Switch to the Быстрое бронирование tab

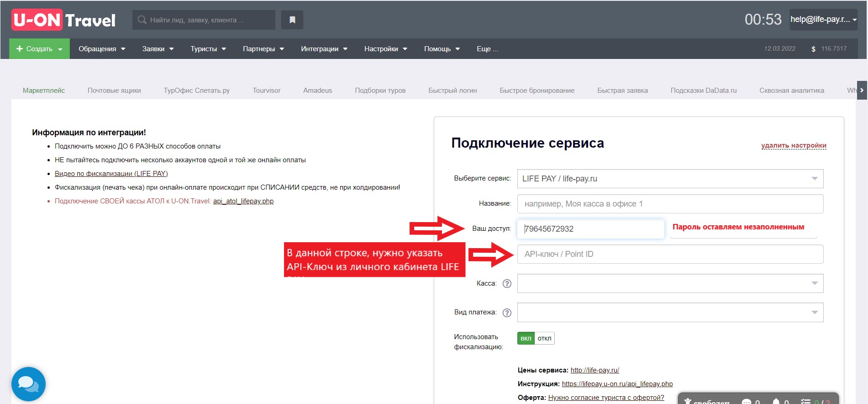[537, 90]
